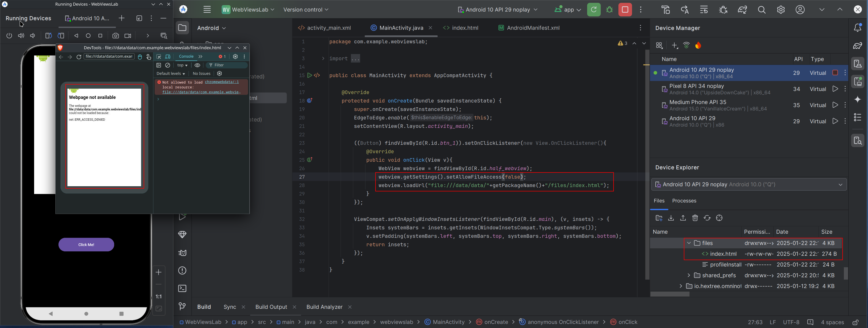This screenshot has height=328, width=868.
Task: Click the emulator Home circle in toolbar
Action: coord(88,36)
